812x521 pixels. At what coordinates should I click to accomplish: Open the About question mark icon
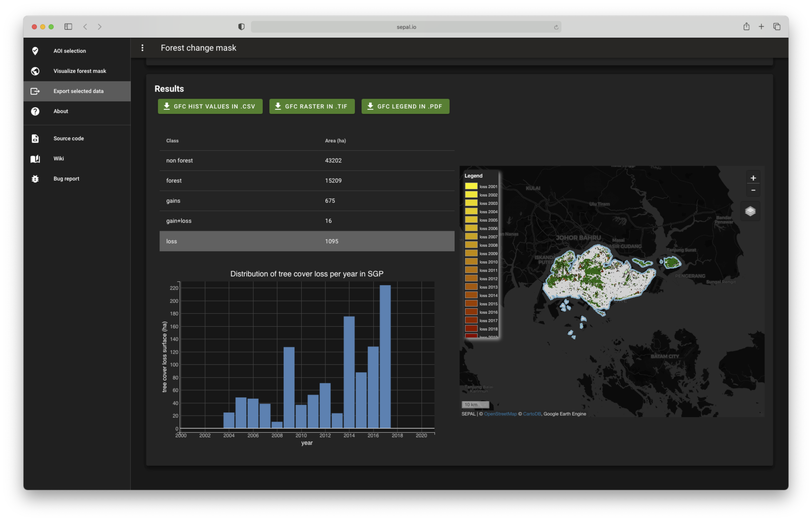[x=35, y=111]
